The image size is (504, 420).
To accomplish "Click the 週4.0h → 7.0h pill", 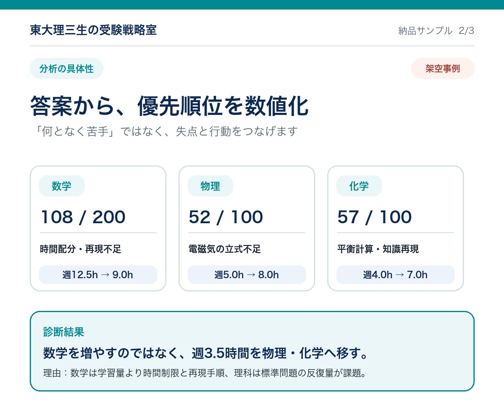I will (x=395, y=274).
